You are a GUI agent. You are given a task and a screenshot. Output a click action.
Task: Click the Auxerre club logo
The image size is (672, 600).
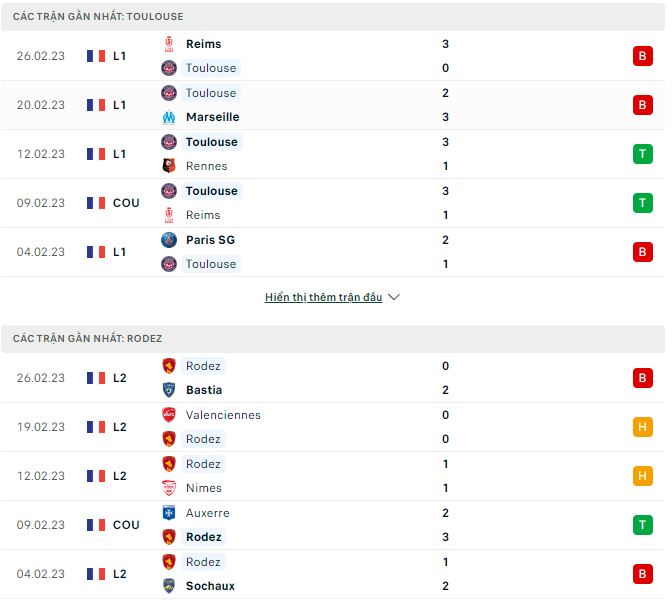tap(169, 513)
